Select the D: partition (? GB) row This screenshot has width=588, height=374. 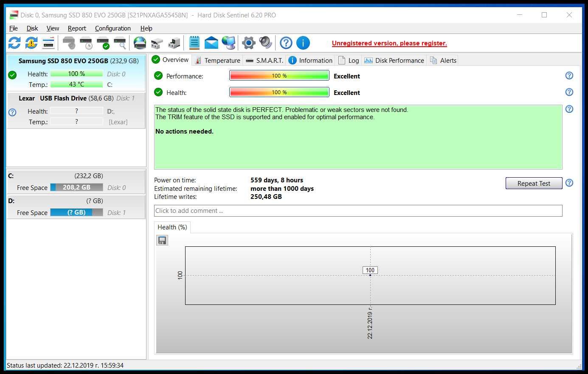(76, 207)
